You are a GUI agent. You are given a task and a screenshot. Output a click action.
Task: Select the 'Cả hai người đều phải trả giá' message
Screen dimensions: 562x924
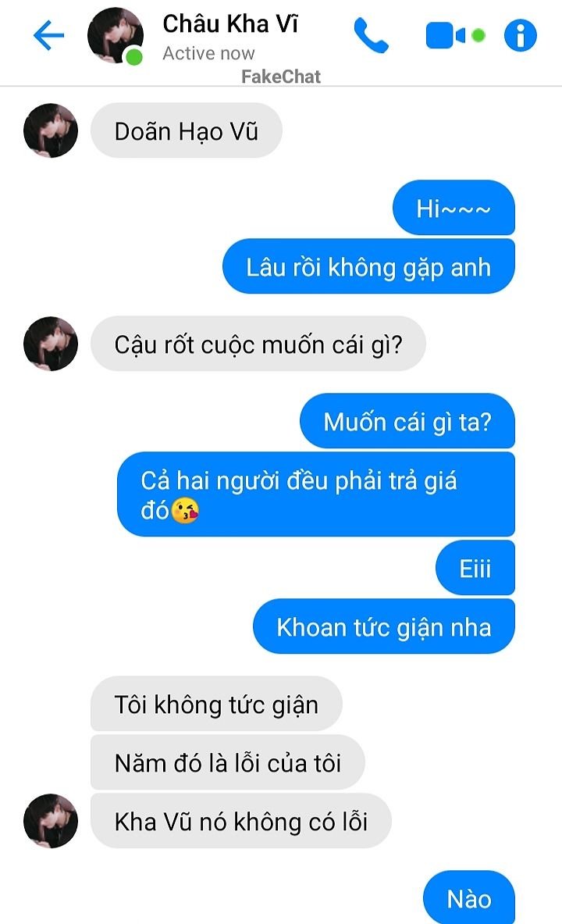316,494
